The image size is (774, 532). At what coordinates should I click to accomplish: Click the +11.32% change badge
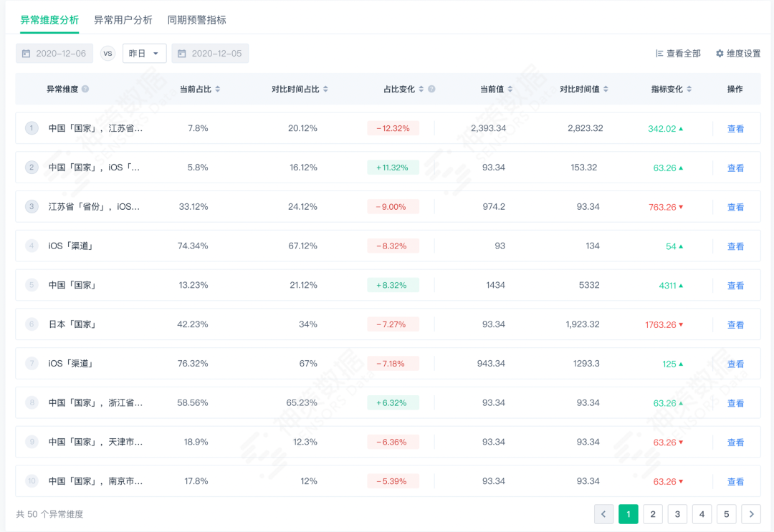point(393,168)
